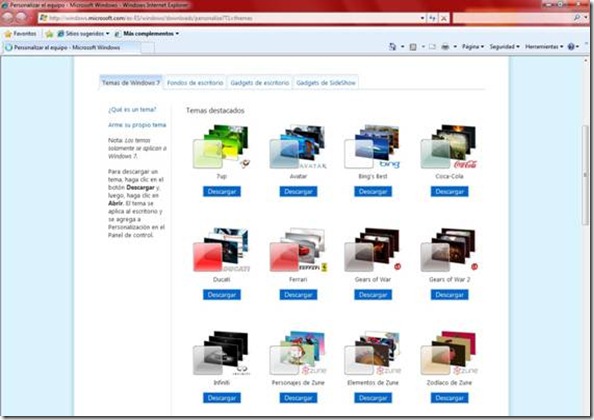Go forward with the browser Forward arrow
Image resolution: width=594 pixels, height=420 pixels.
point(22,17)
